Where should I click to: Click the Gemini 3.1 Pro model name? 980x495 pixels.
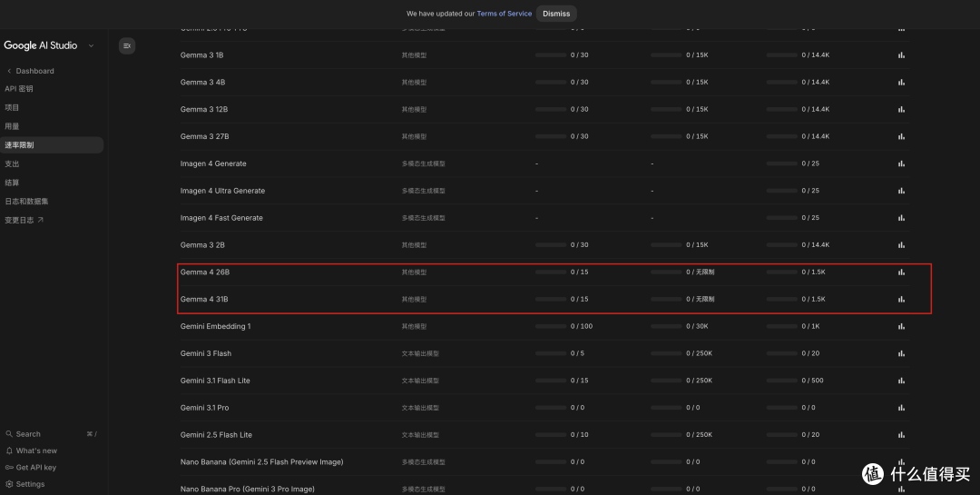(204, 408)
